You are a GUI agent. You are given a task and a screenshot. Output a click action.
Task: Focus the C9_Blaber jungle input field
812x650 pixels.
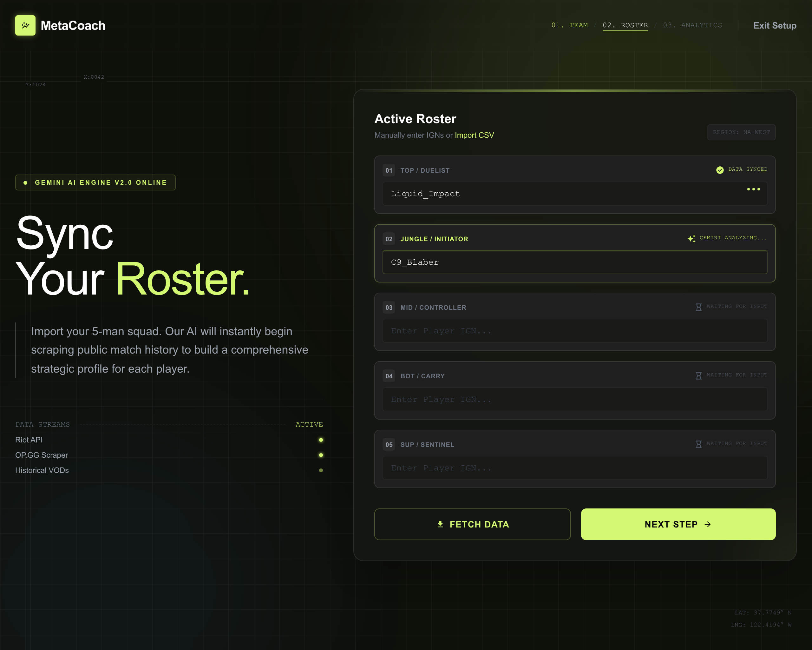[575, 262]
